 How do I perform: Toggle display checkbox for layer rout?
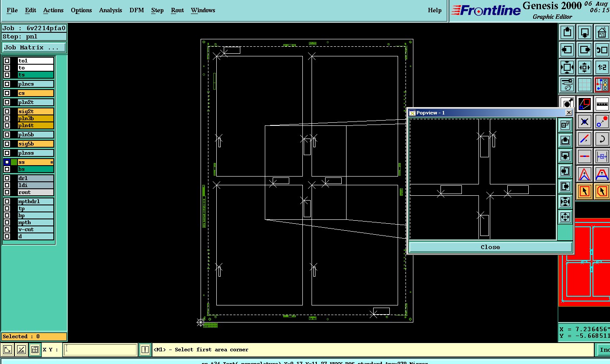point(7,192)
